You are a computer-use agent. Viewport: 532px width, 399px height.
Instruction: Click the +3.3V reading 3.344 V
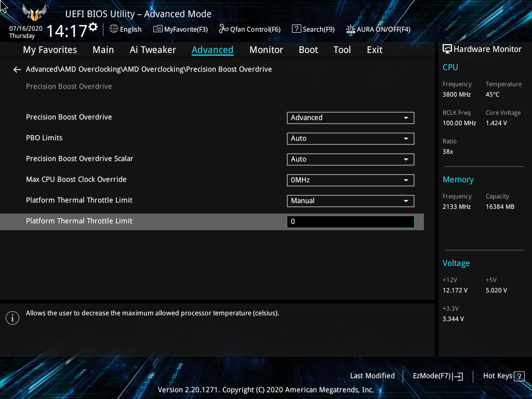point(453,319)
